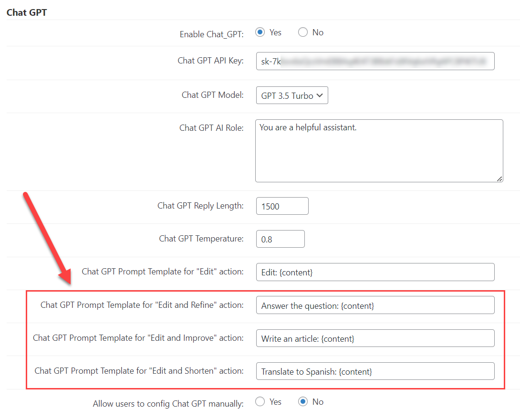Image resolution: width=520 pixels, height=420 pixels.
Task: Click the "Edit and Refine" prompt template field
Action: click(375, 305)
